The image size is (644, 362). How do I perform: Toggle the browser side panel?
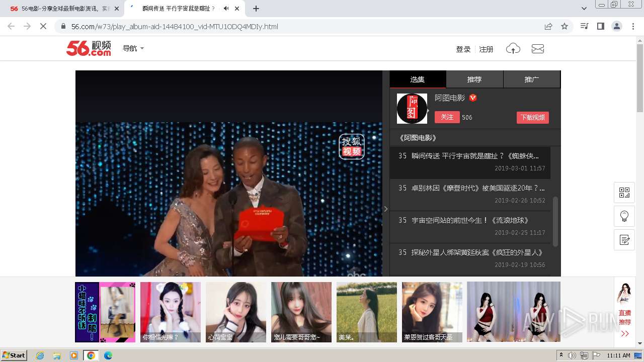click(600, 26)
